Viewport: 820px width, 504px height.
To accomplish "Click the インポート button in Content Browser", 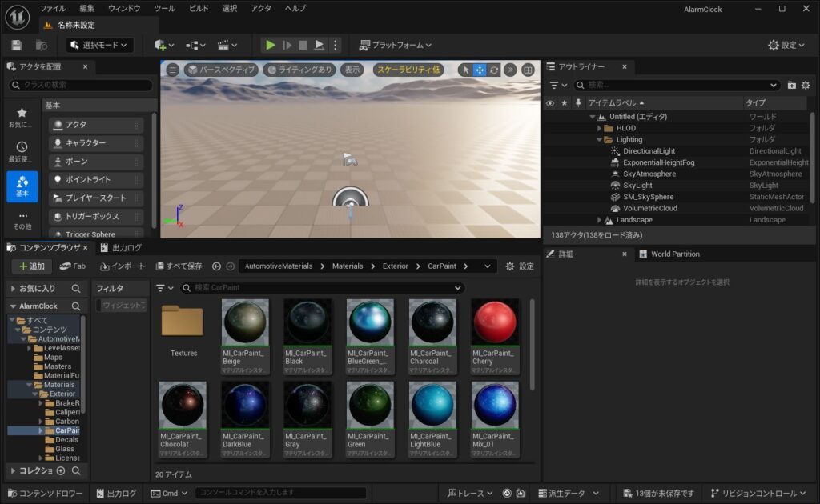I will 123,266.
